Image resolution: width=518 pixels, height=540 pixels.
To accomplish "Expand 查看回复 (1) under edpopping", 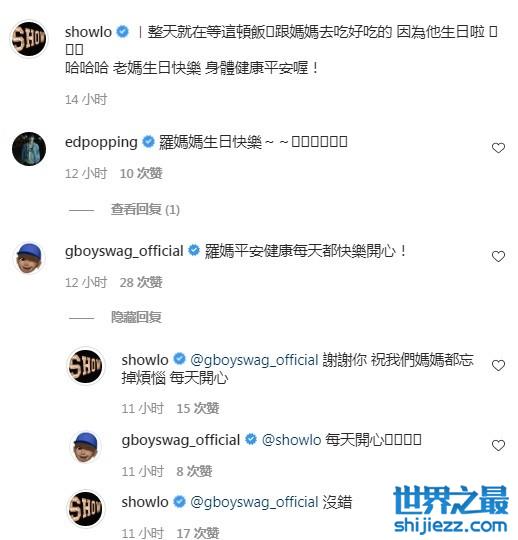I will pos(145,209).
